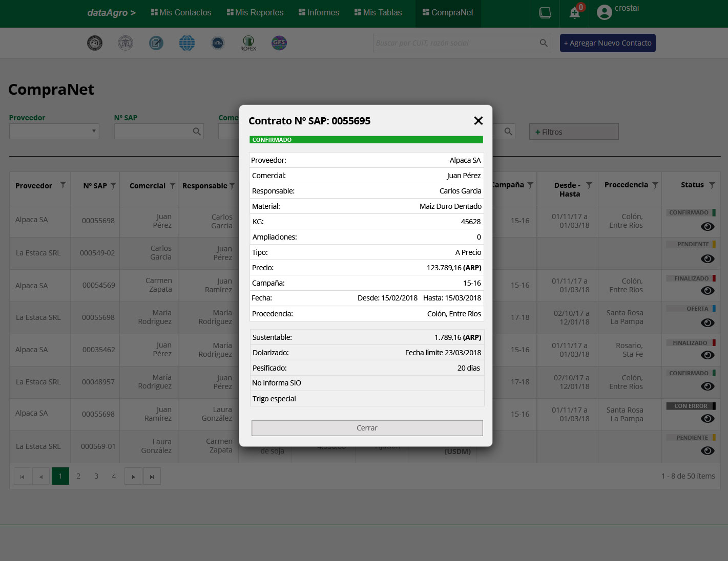Viewport: 728px width, 561px height.
Task: Open the blue globe icon
Action: [x=187, y=43]
